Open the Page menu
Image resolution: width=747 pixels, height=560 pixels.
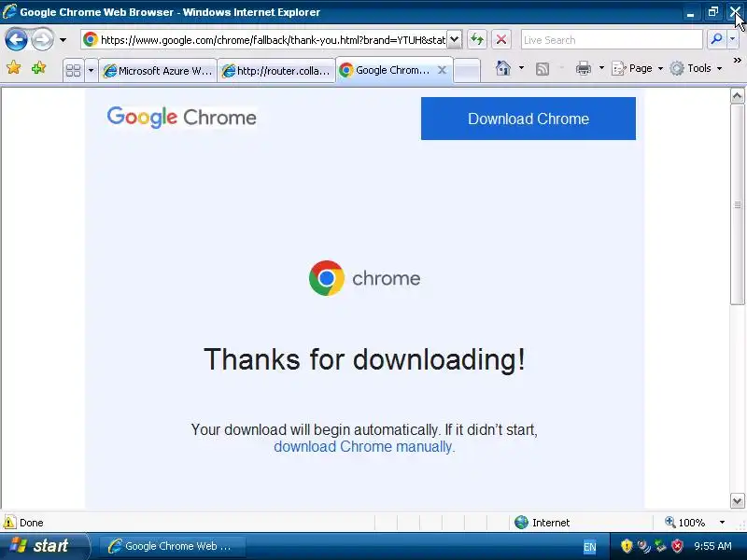pyautogui.click(x=638, y=68)
